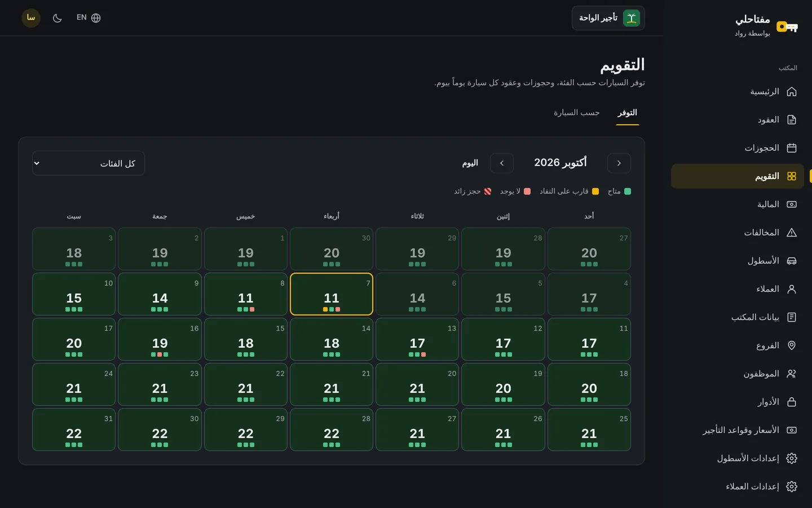Viewport: 812px width, 508px height.
Task: Click the striped حجز زائد legend swatch
Action: (488, 191)
